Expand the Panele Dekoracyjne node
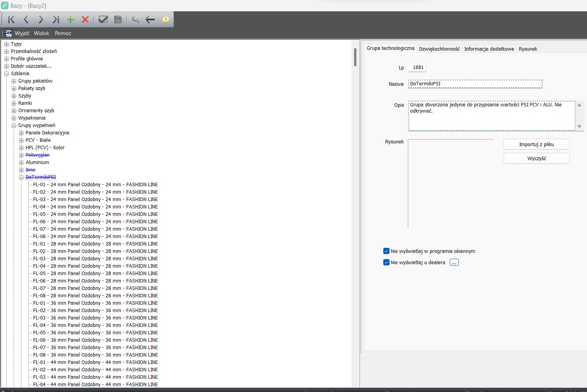This screenshot has width=587, height=392. click(21, 133)
